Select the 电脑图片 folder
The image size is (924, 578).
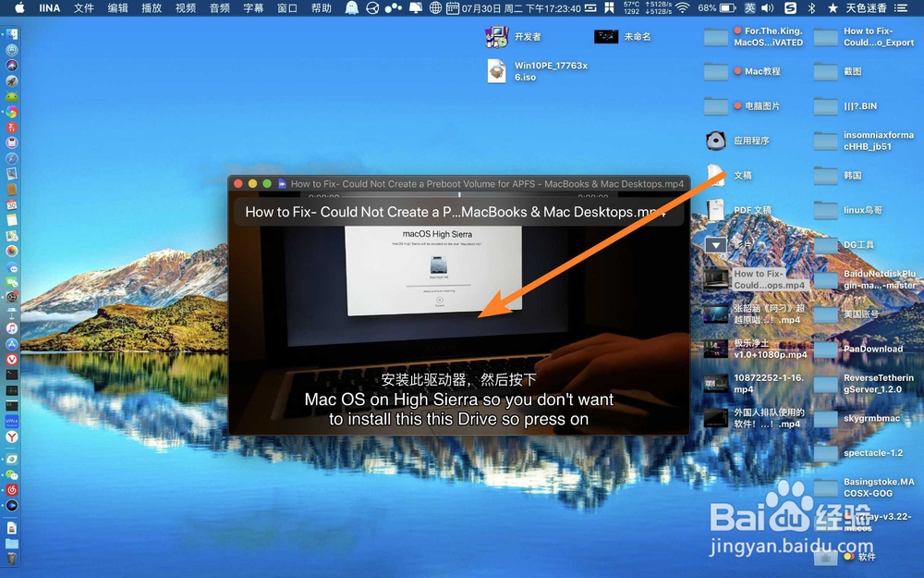[743, 106]
